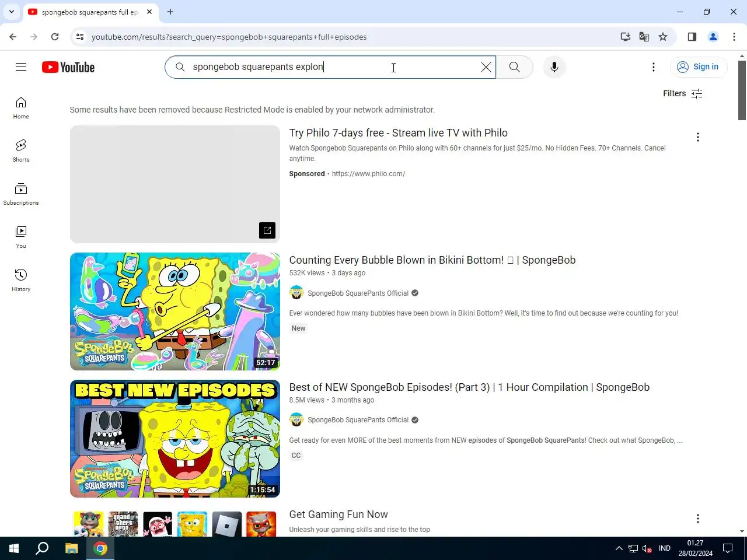Open Shorts in the sidebar
The image size is (747, 560).
click(21, 151)
